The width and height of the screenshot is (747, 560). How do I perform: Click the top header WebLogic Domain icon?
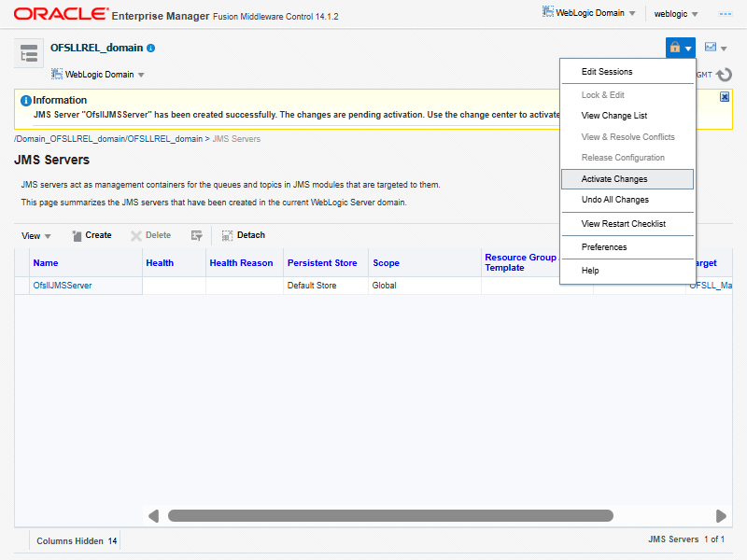[548, 12]
